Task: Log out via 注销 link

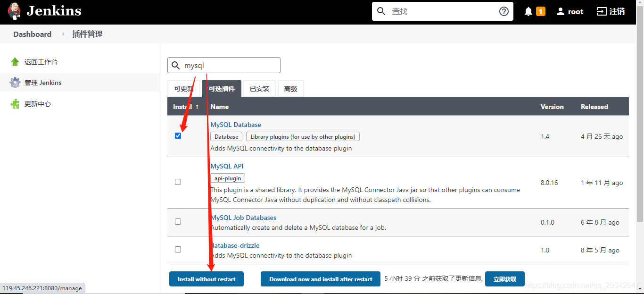Action: point(611,11)
